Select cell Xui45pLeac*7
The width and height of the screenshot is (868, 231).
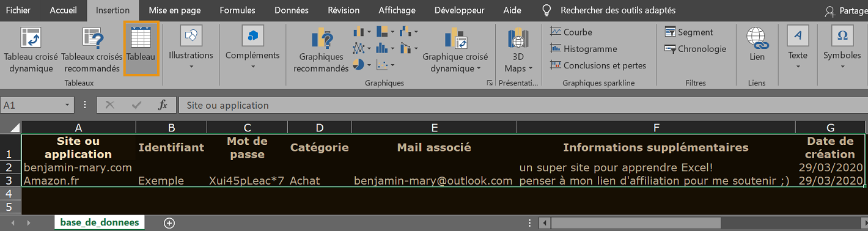point(247,180)
